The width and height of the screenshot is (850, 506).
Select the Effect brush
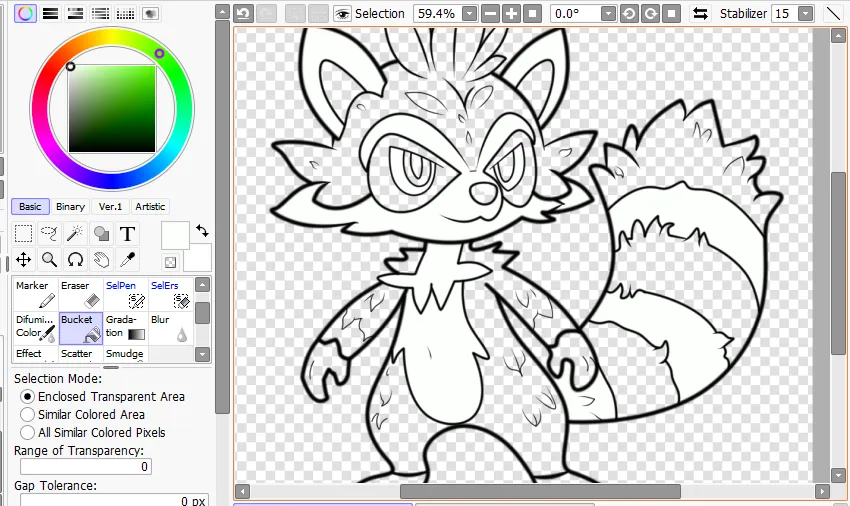point(35,354)
